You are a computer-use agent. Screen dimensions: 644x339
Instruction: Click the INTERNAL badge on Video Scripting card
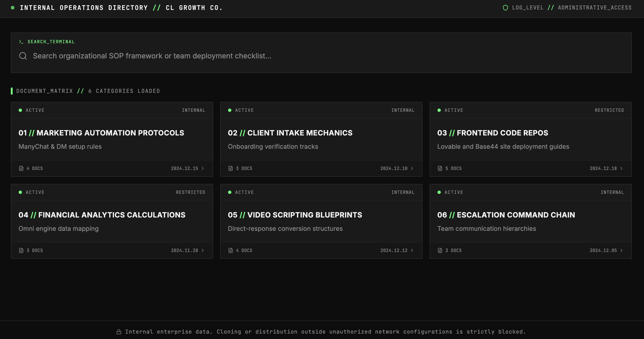(403, 192)
